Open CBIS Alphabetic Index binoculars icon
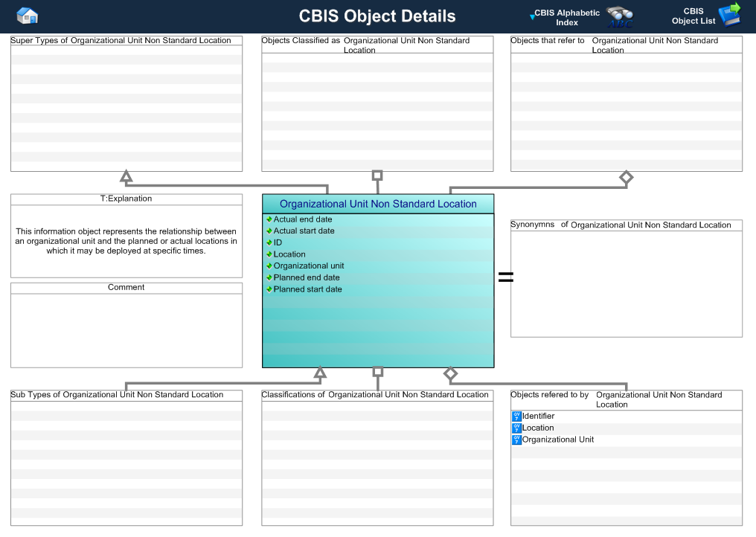 point(620,17)
